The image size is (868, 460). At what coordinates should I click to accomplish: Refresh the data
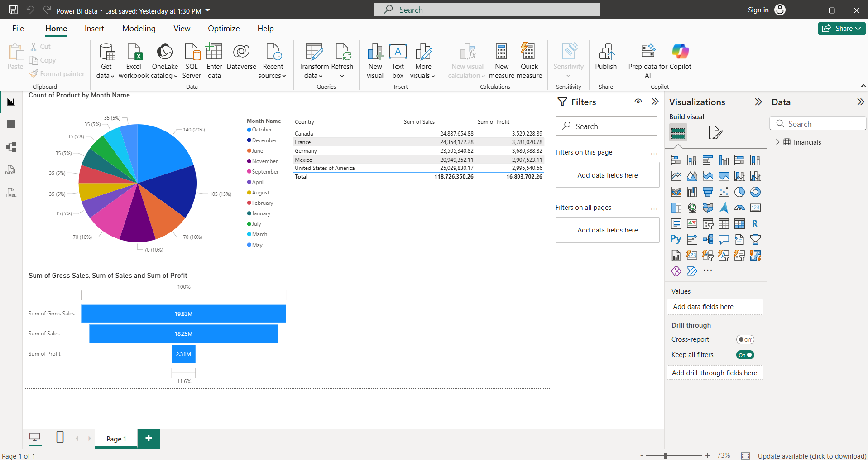[x=342, y=61]
